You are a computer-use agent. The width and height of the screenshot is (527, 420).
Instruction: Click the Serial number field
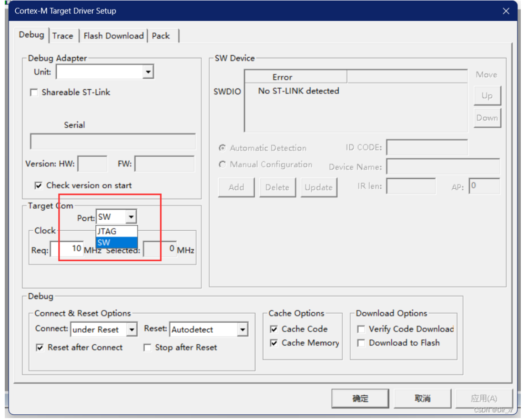point(113,141)
